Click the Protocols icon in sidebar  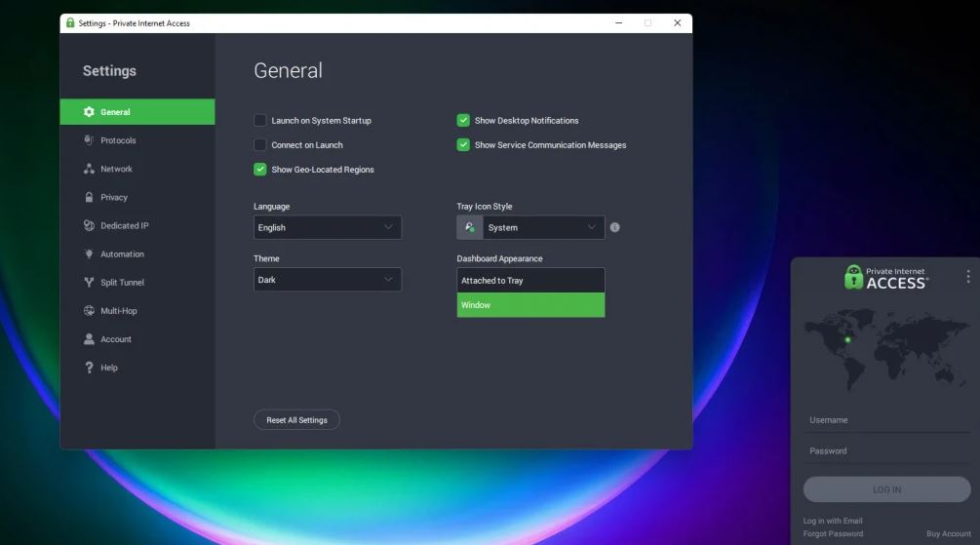click(x=89, y=140)
